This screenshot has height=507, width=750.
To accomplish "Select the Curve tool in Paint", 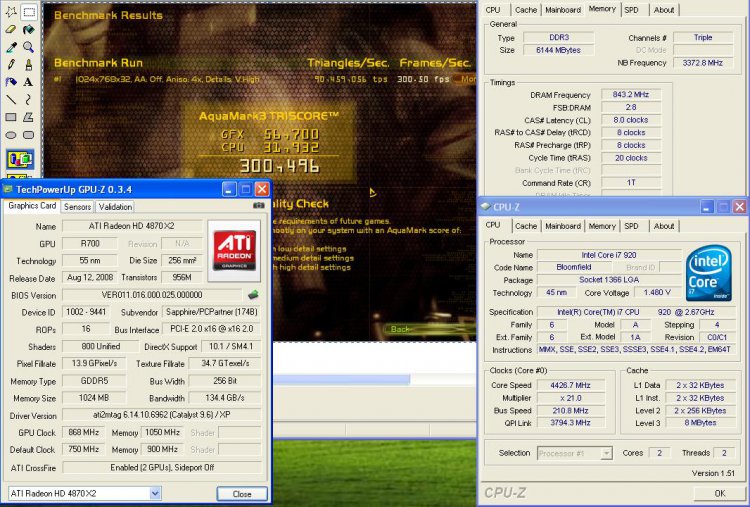I will pyautogui.click(x=29, y=99).
